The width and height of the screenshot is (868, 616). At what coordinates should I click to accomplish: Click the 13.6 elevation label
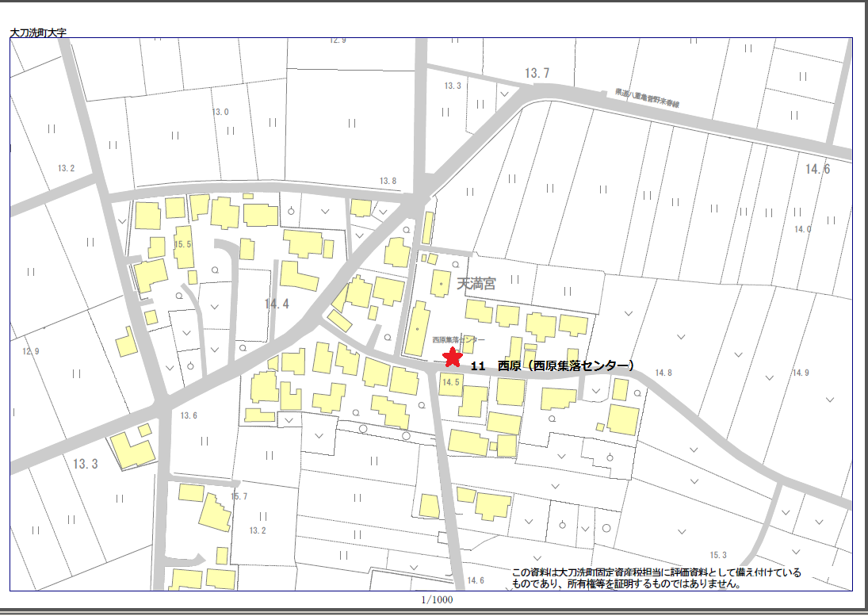pos(189,415)
